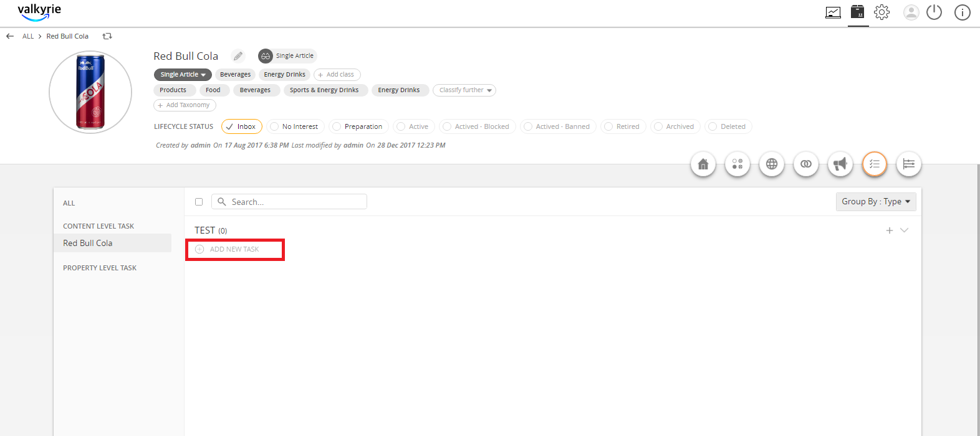This screenshot has width=980, height=436.
Task: Set lifecycle status to Archived
Action: coord(675,126)
